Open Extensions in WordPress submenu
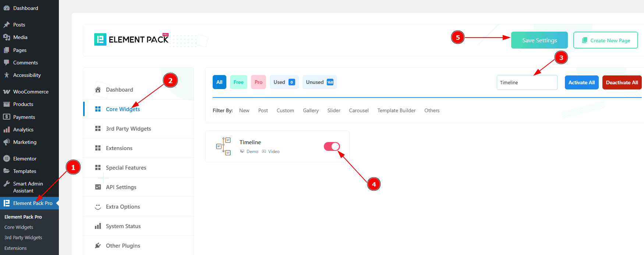This screenshot has height=255, width=644. [x=15, y=248]
